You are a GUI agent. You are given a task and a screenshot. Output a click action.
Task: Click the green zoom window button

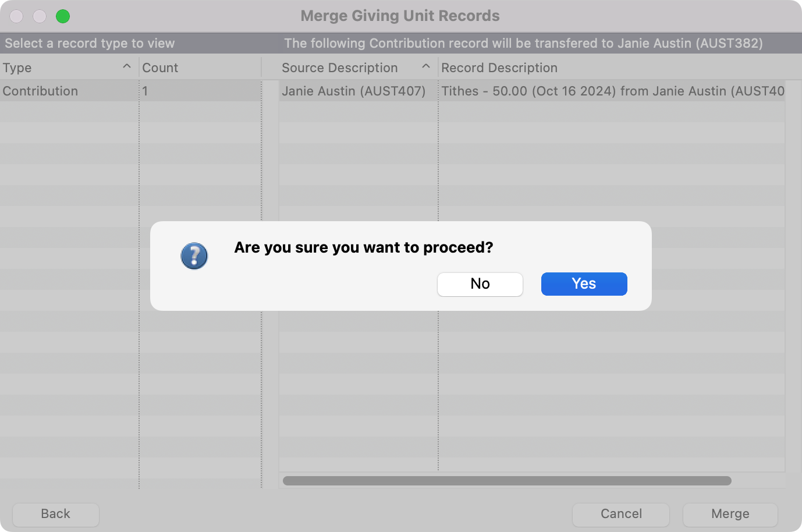(x=63, y=16)
